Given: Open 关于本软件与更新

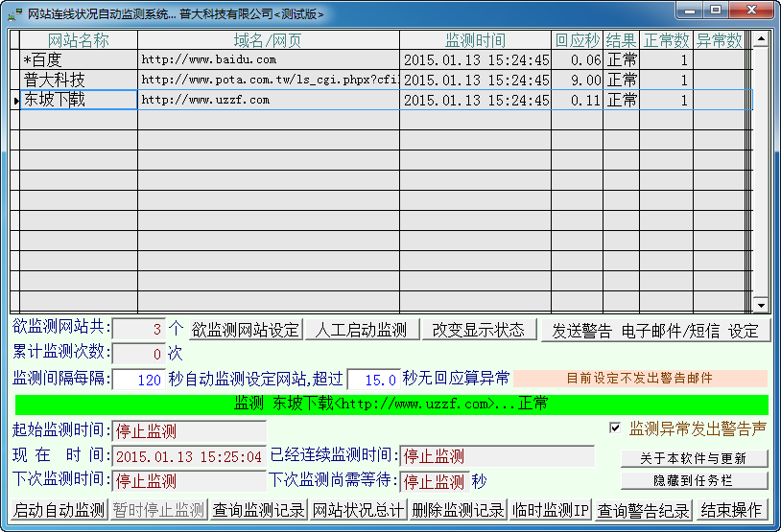Looking at the screenshot, I should point(694,458).
